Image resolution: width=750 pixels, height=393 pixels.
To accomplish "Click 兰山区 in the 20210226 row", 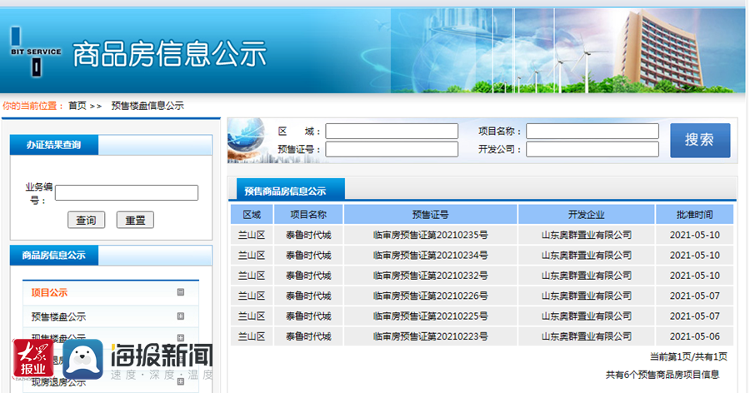I will coord(252,296).
